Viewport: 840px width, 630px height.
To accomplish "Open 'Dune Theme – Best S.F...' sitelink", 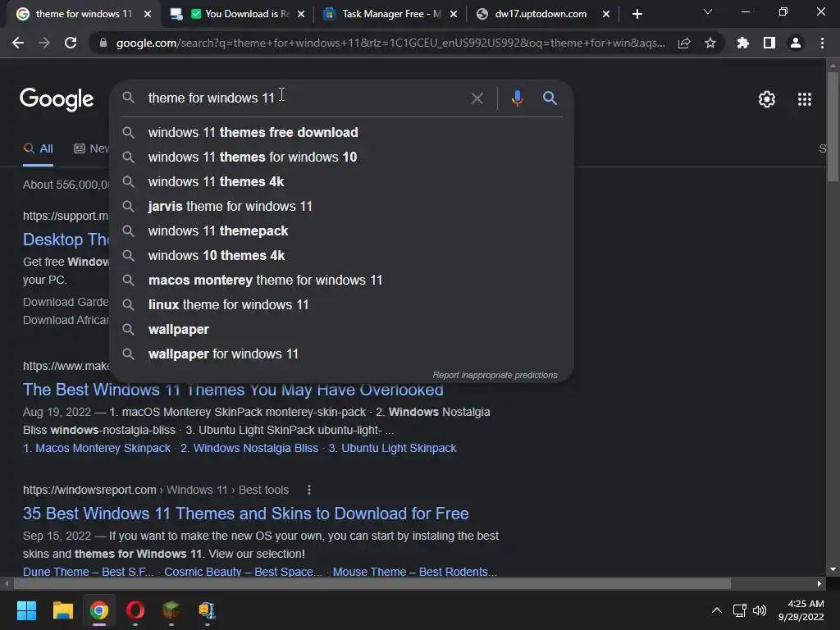I will click(x=89, y=571).
